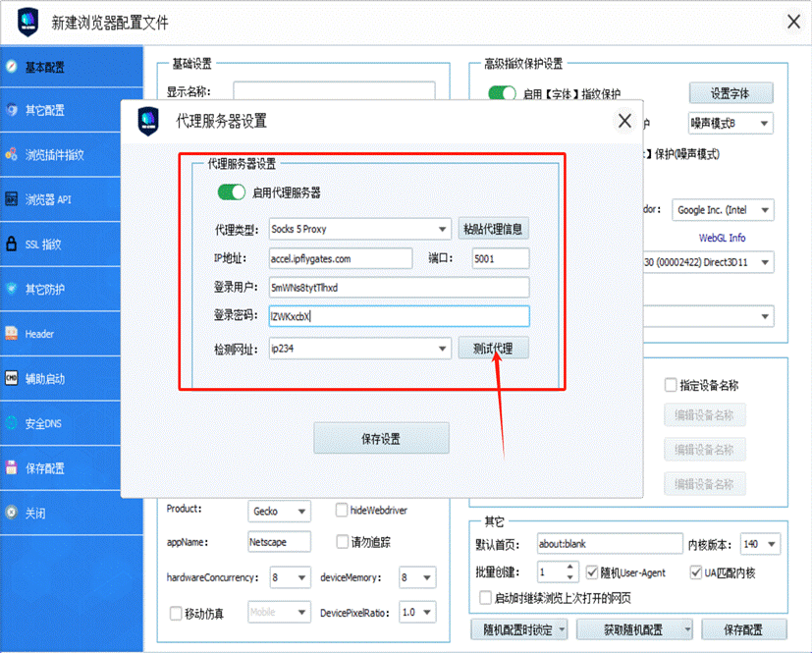
Task: Click the 测试代理 button
Action: click(493, 349)
